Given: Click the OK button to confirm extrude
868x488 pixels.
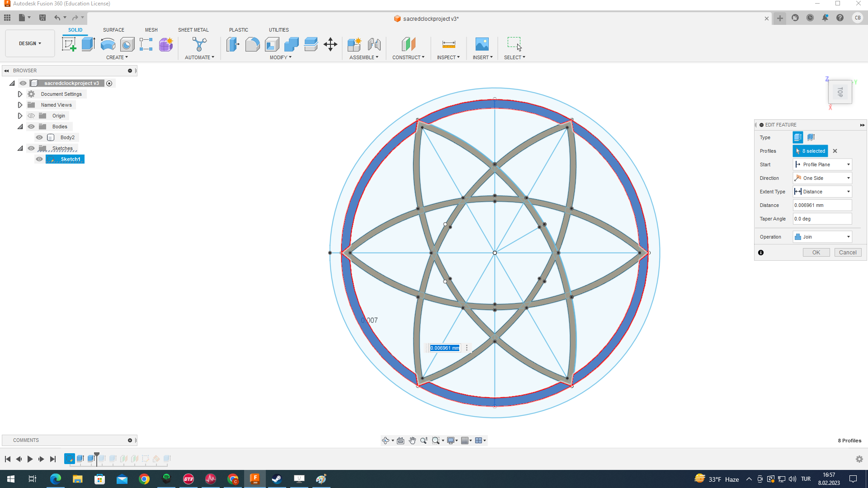Looking at the screenshot, I should pos(816,252).
